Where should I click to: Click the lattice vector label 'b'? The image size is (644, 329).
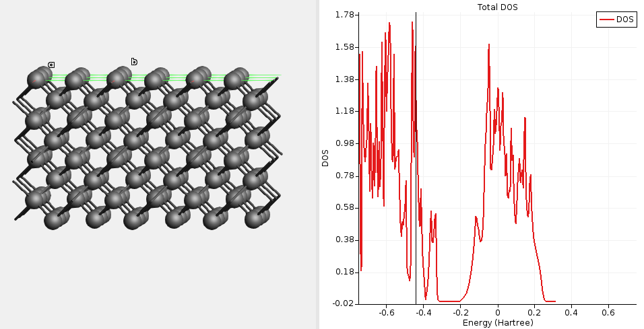[134, 62]
